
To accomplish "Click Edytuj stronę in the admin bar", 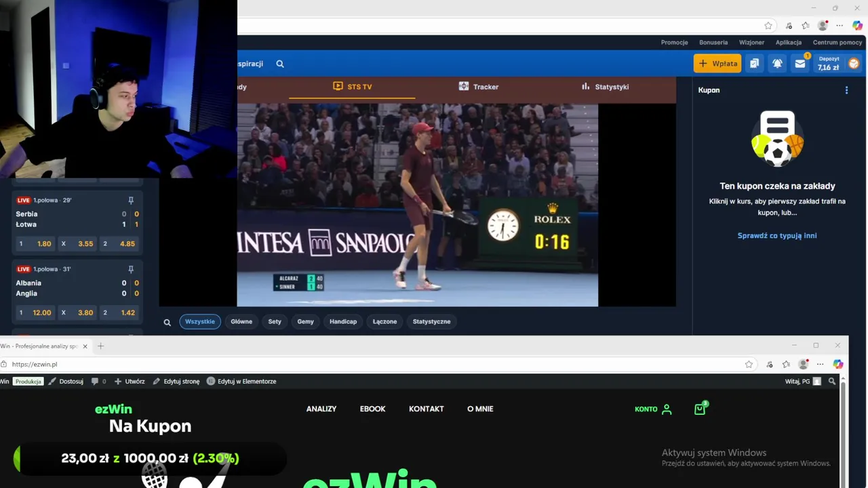I will [x=176, y=382].
